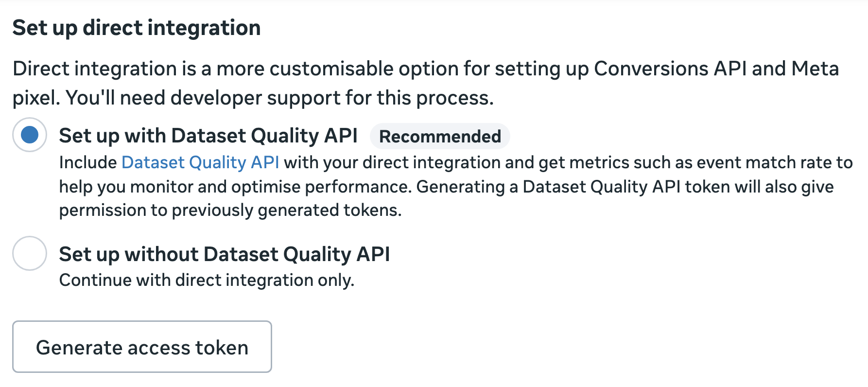This screenshot has height=387, width=868.
Task: Choose the "Set up without Dataset Quality API" radio button
Action: point(30,253)
